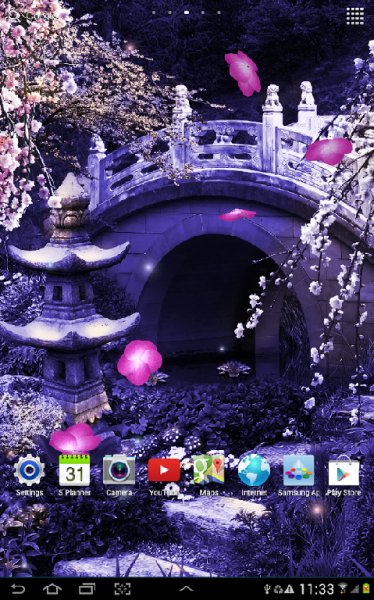Screen dimensions: 374x600
Task: Open the Settings app
Action: pos(29,475)
